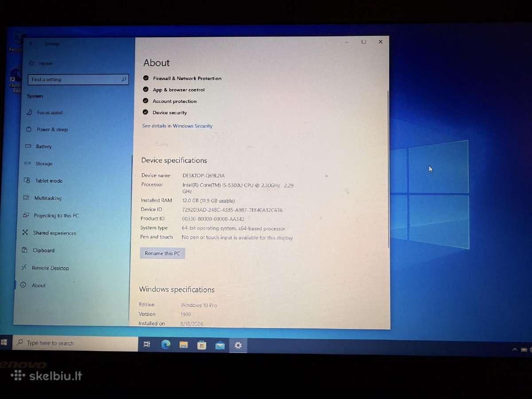Select the Version value 1909
The height and width of the screenshot is (399, 532).
point(186,314)
